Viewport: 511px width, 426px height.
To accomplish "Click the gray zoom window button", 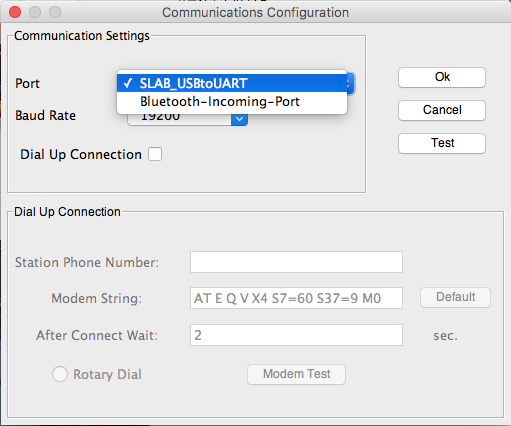I will pos(55,12).
